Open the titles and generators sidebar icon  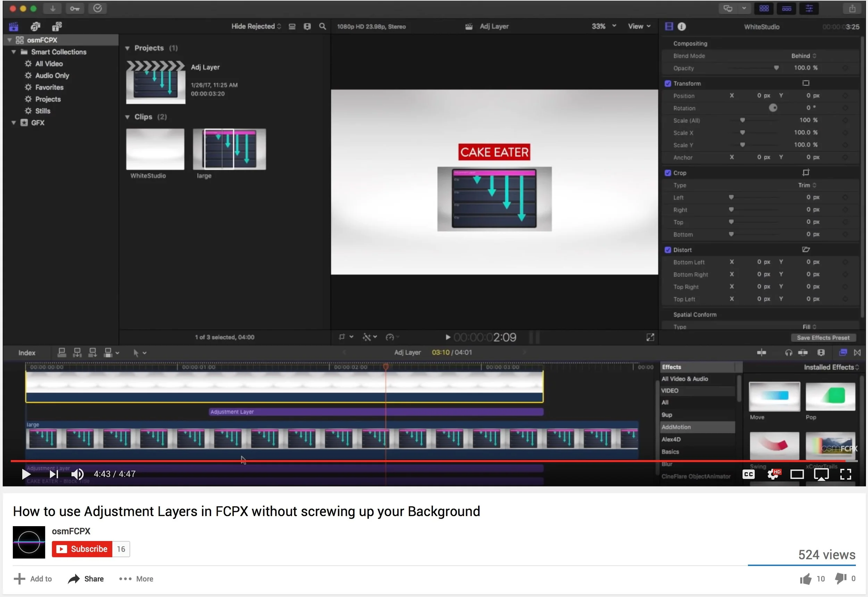click(57, 26)
